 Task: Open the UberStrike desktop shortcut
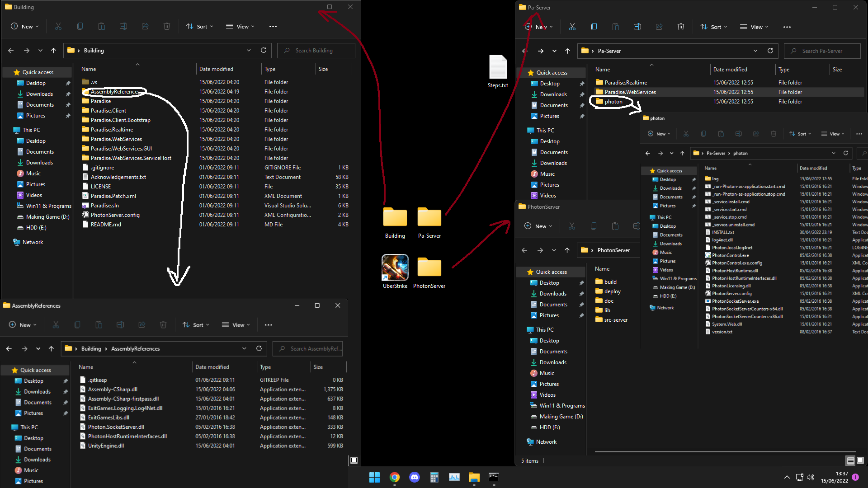pos(395,272)
